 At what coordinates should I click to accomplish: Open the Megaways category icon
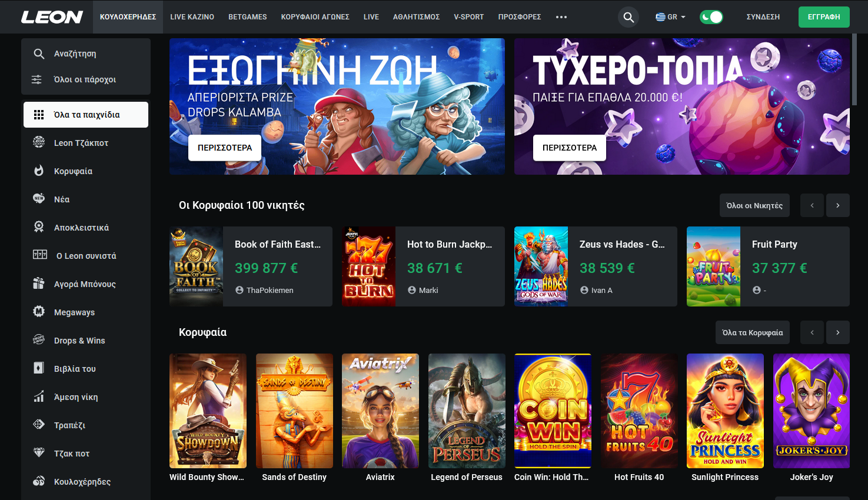point(39,312)
